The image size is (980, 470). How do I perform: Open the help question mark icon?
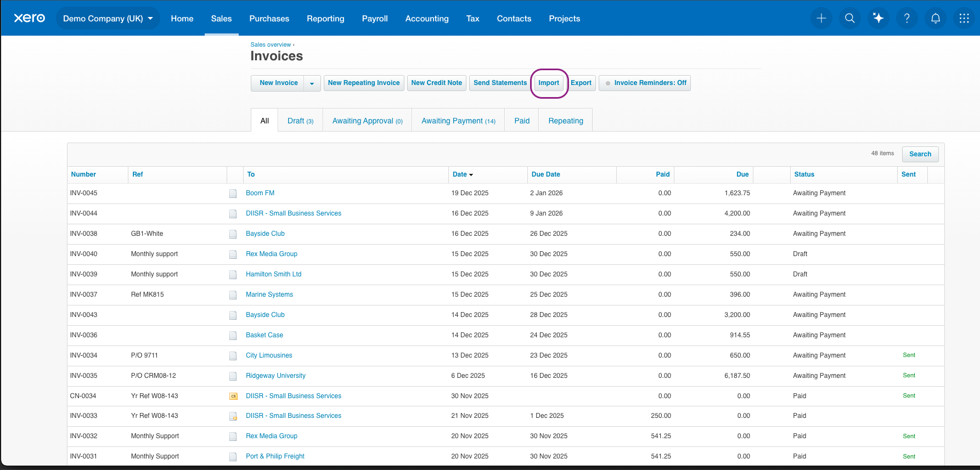point(907,18)
